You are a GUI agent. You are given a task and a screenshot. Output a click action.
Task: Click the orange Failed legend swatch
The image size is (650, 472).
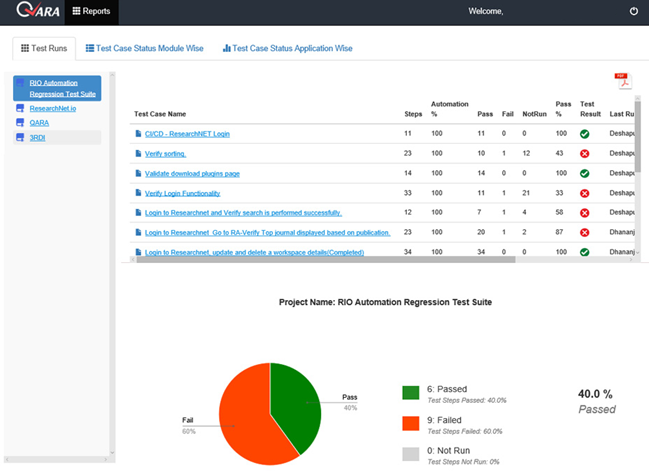(410, 423)
